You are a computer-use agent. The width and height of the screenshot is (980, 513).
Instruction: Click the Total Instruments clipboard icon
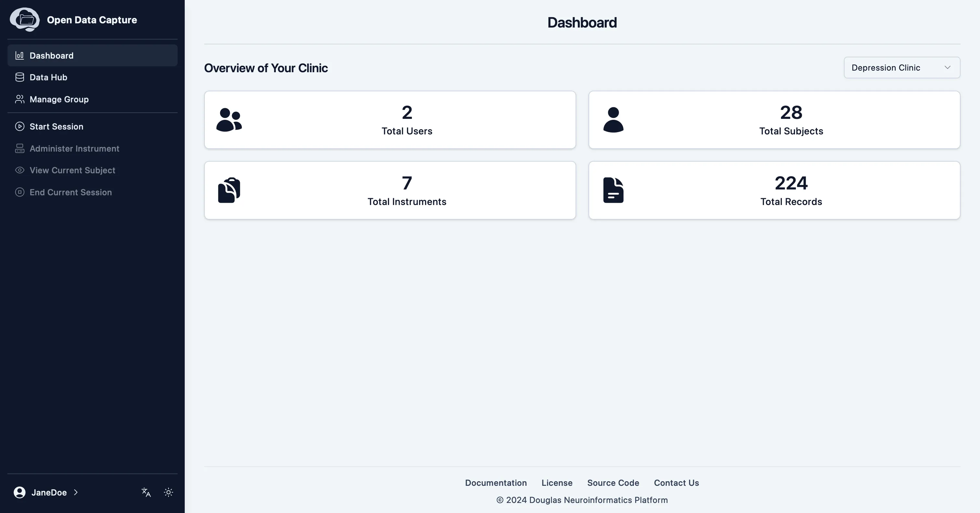click(x=229, y=190)
